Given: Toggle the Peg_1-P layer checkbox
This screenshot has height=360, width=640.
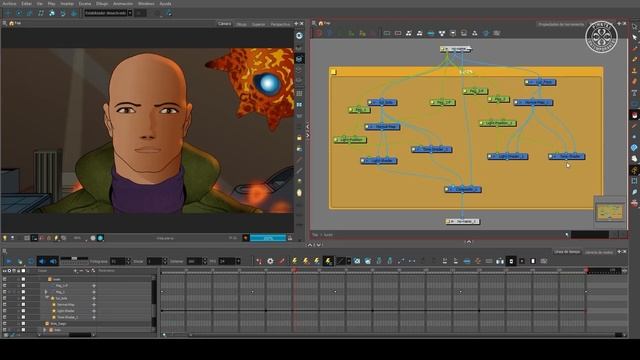Looking at the screenshot, I should tap(23, 286).
